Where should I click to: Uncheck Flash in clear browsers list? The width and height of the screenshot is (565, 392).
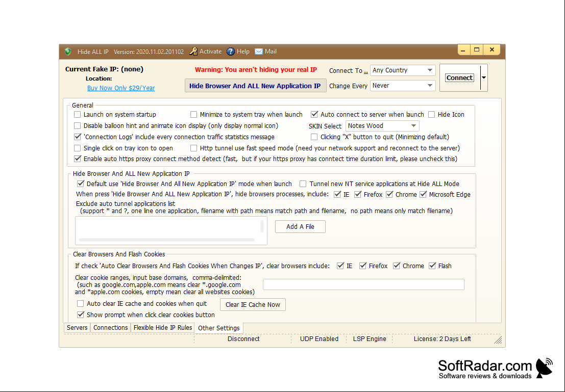coord(432,266)
